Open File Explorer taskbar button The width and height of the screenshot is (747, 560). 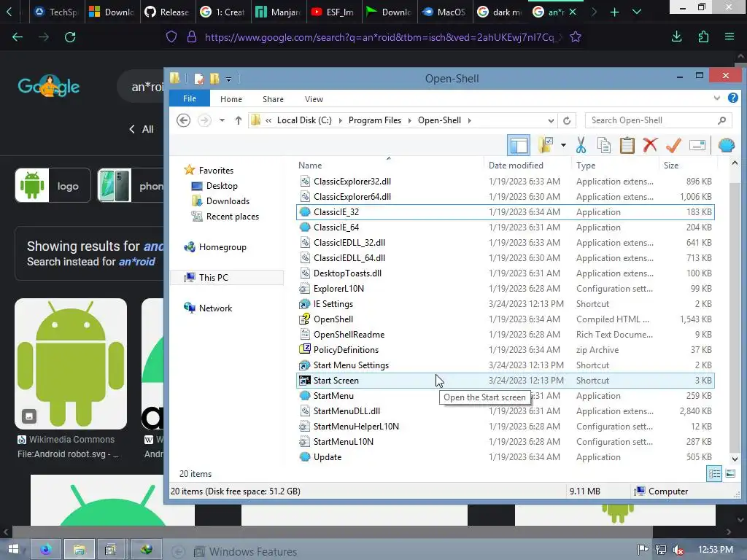point(79,550)
